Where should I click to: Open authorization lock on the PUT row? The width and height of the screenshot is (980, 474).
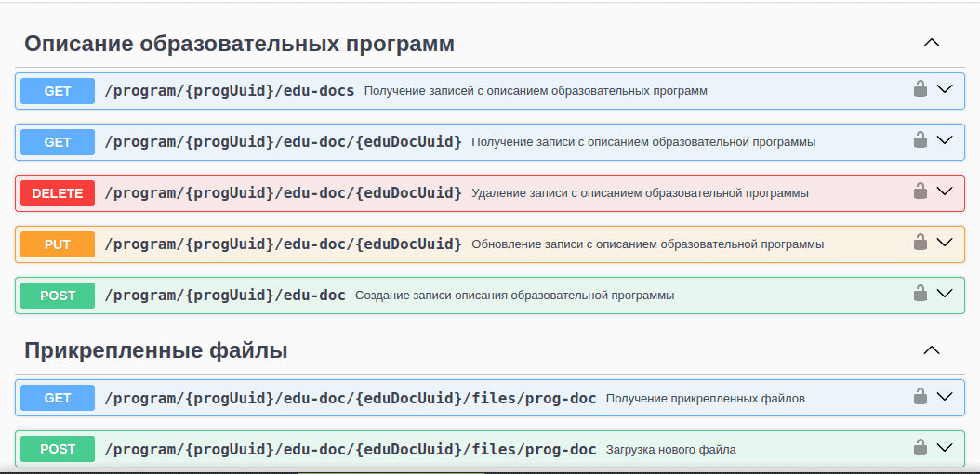(920, 244)
